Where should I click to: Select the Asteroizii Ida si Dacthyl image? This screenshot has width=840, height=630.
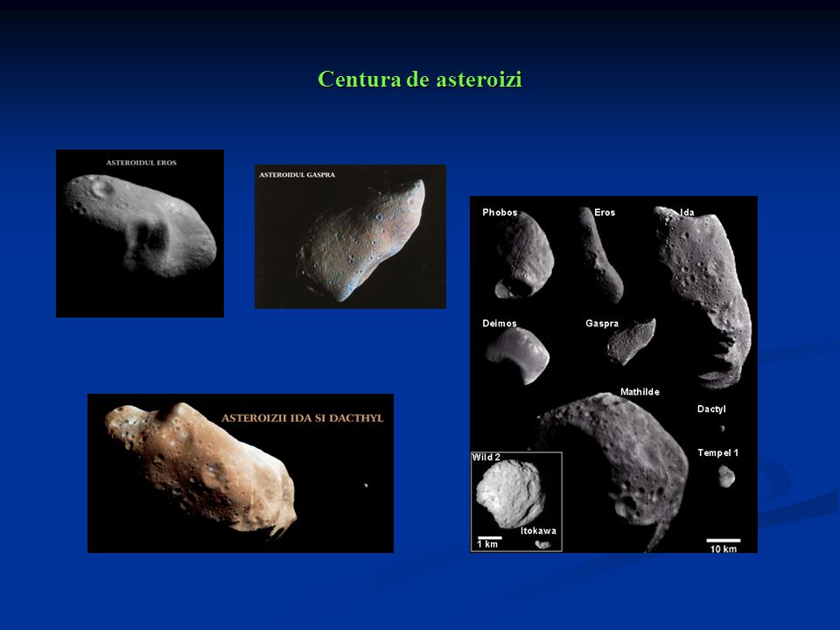[x=241, y=473]
